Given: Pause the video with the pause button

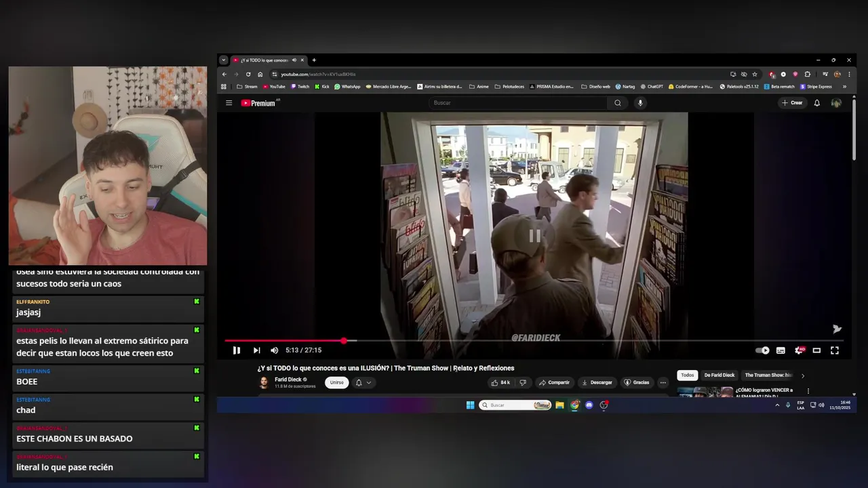Looking at the screenshot, I should coord(236,350).
